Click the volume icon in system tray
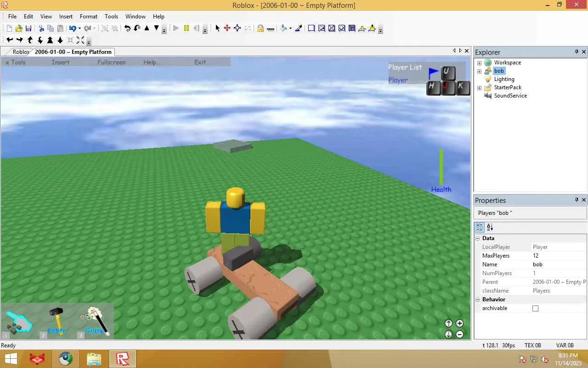This screenshot has width=588, height=368. coord(545,359)
